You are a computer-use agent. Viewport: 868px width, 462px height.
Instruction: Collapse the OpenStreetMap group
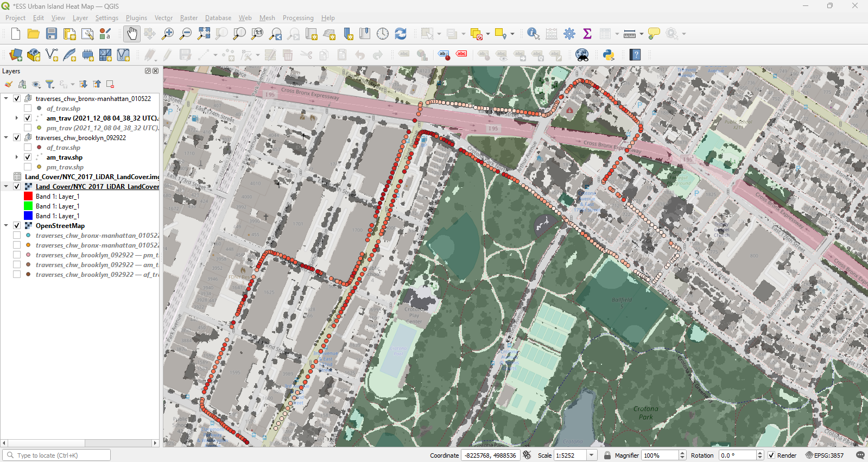pos(6,226)
